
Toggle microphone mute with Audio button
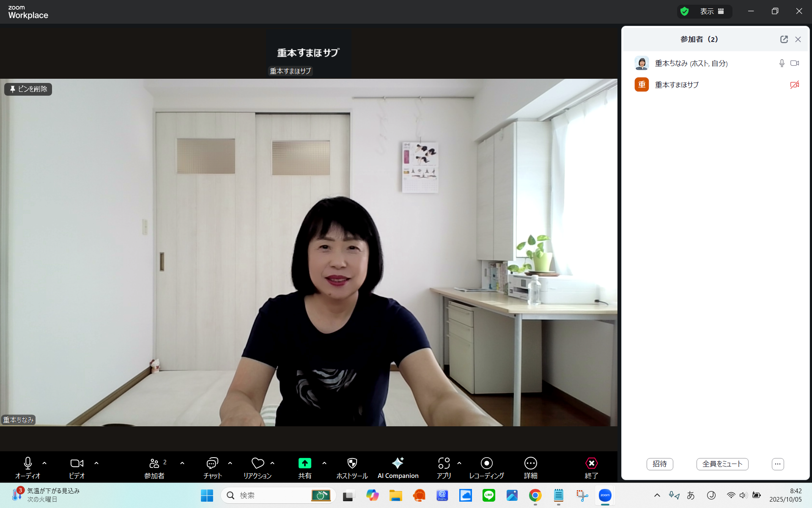[x=28, y=463]
